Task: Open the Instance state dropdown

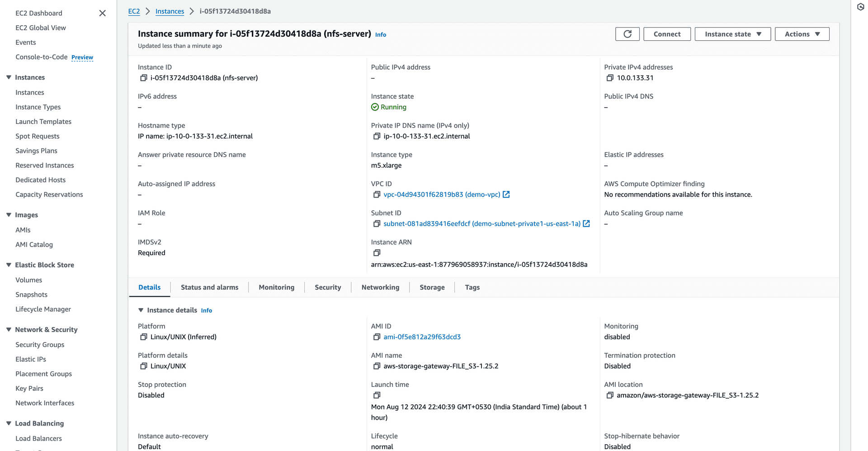Action: tap(732, 34)
